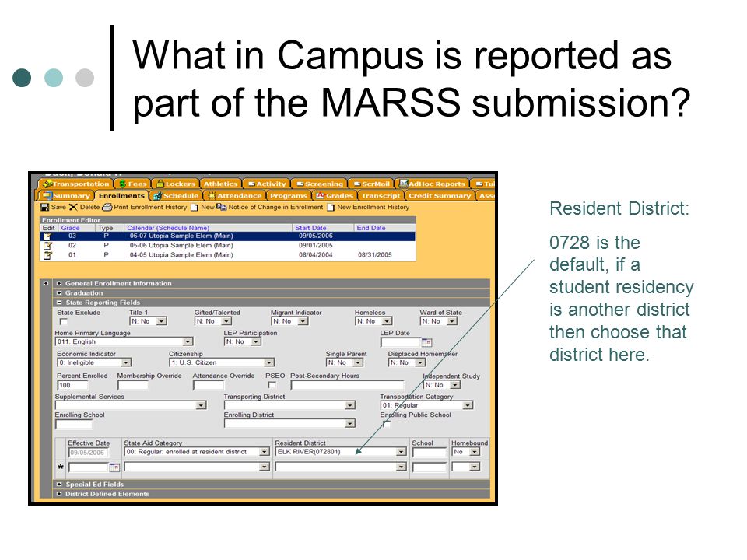
Task: Switch to the Athletics tab
Action: point(220,184)
